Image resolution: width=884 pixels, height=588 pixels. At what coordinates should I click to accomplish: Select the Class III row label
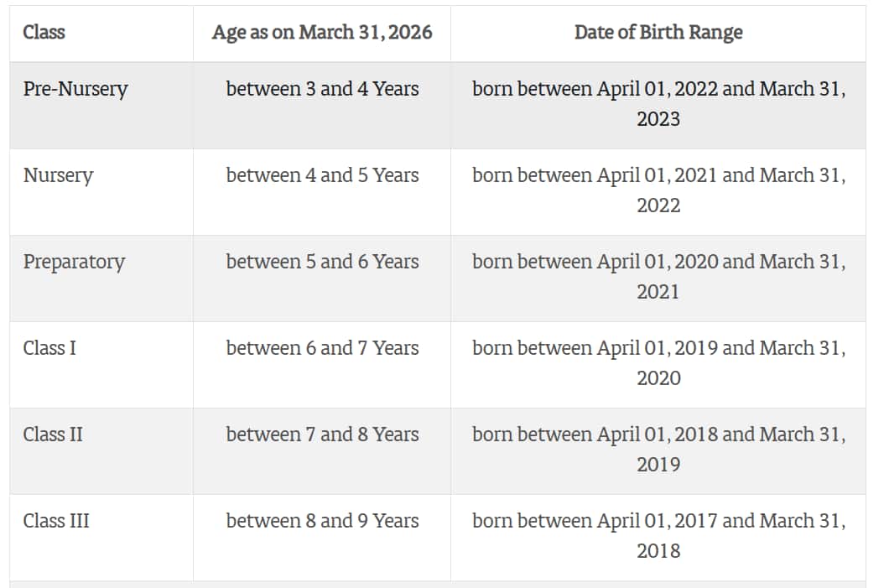click(x=56, y=521)
